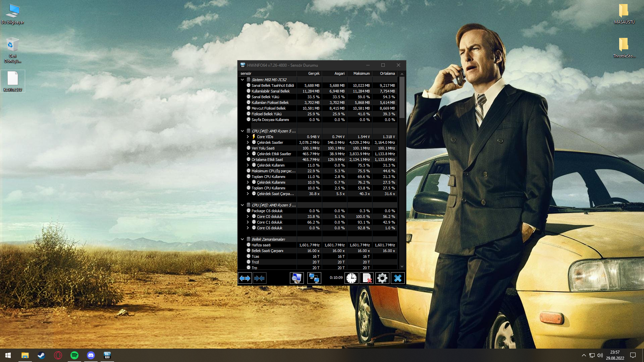Select the Toplam CPU Kullanımı row
The width and height of the screenshot is (644, 362).
coord(268,177)
